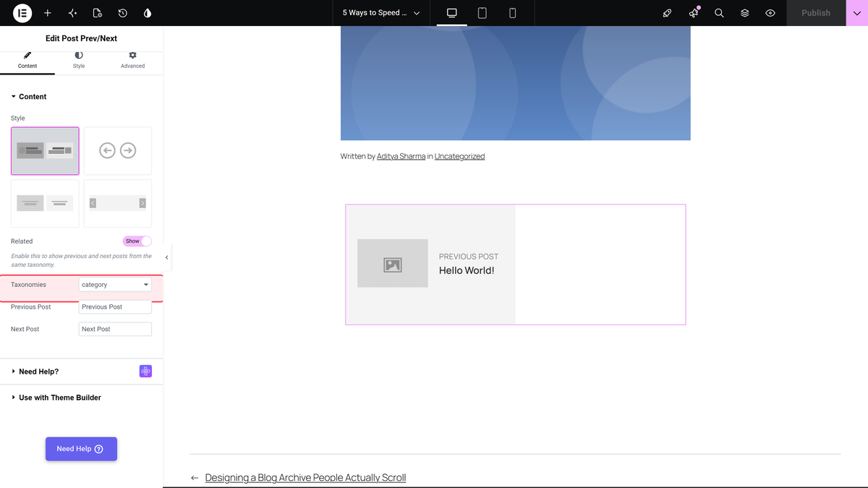Select the circled arrows navigation style
This screenshot has width=868, height=488.
click(118, 151)
